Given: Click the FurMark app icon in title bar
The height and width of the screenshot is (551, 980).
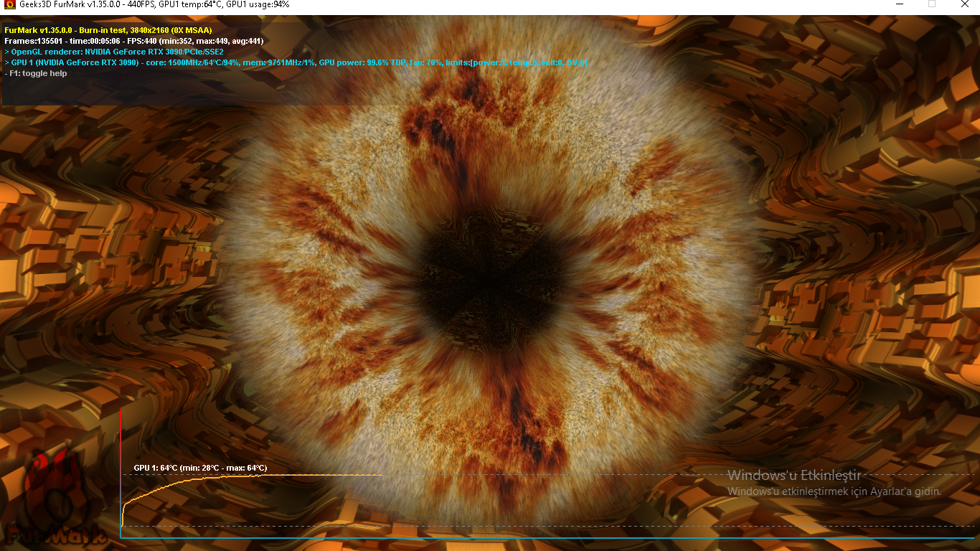Looking at the screenshot, I should click(x=9, y=4).
